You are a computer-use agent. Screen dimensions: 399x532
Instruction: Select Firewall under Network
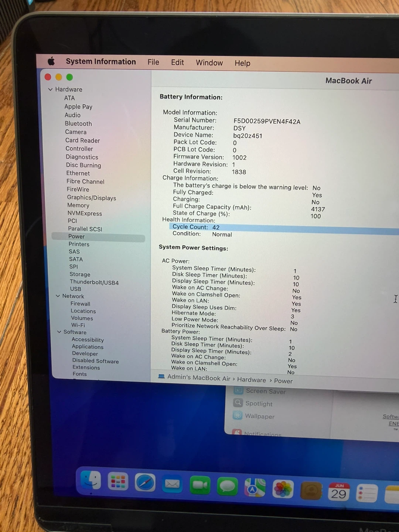tap(80, 303)
